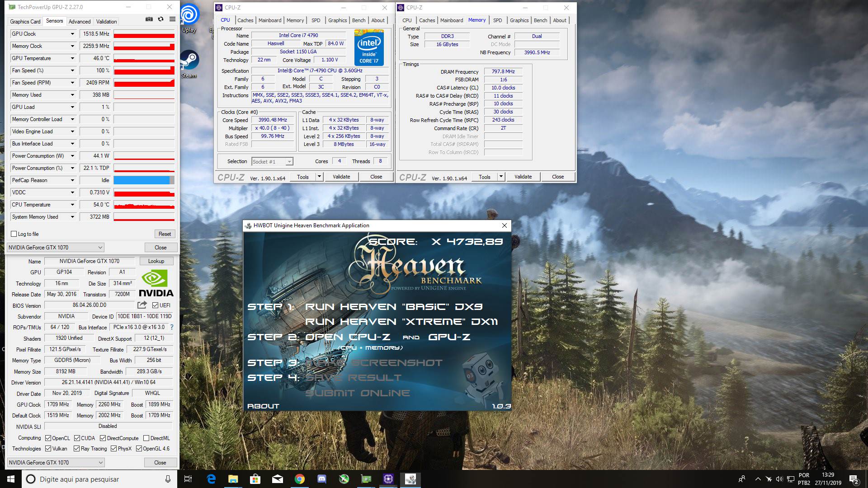Open Advanced tab in GPU-Z
The width and height of the screenshot is (868, 488).
(80, 21)
